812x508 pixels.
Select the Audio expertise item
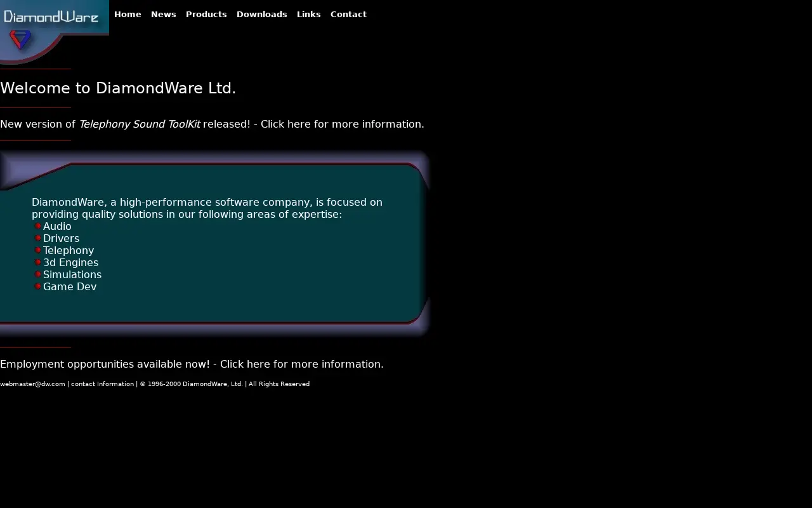57,226
